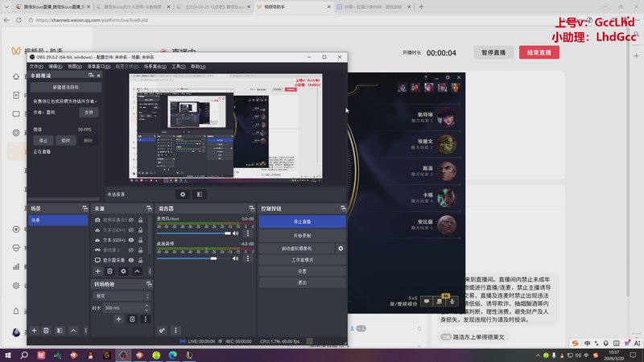Click the 新建推流目标 button

(x=66, y=88)
